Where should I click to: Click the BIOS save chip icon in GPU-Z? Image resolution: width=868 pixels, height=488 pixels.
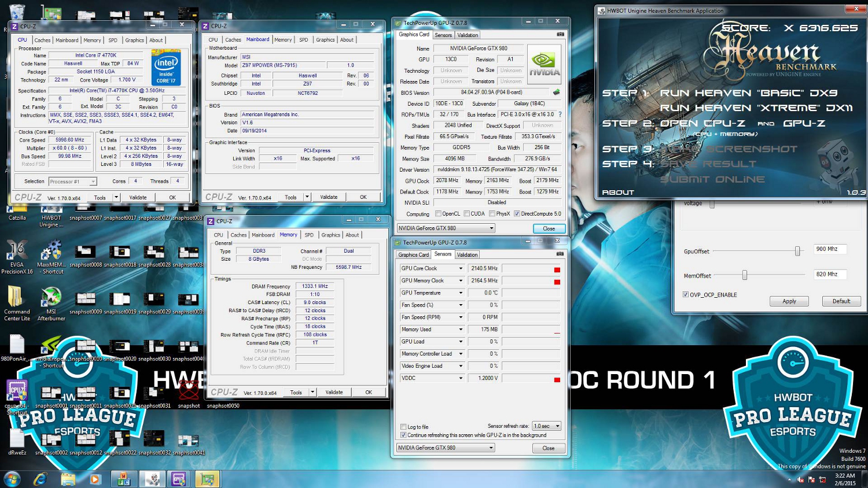point(557,92)
